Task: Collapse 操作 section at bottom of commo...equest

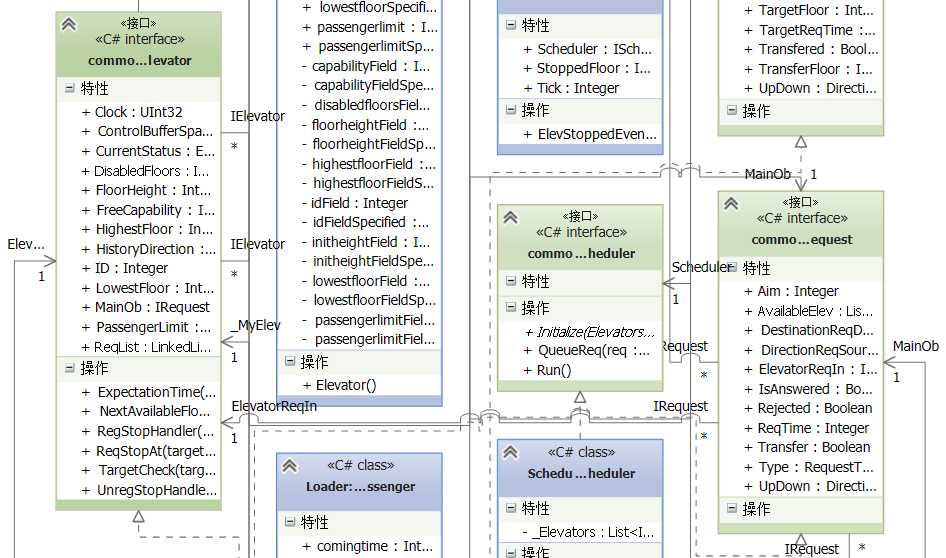Action: coord(732,508)
